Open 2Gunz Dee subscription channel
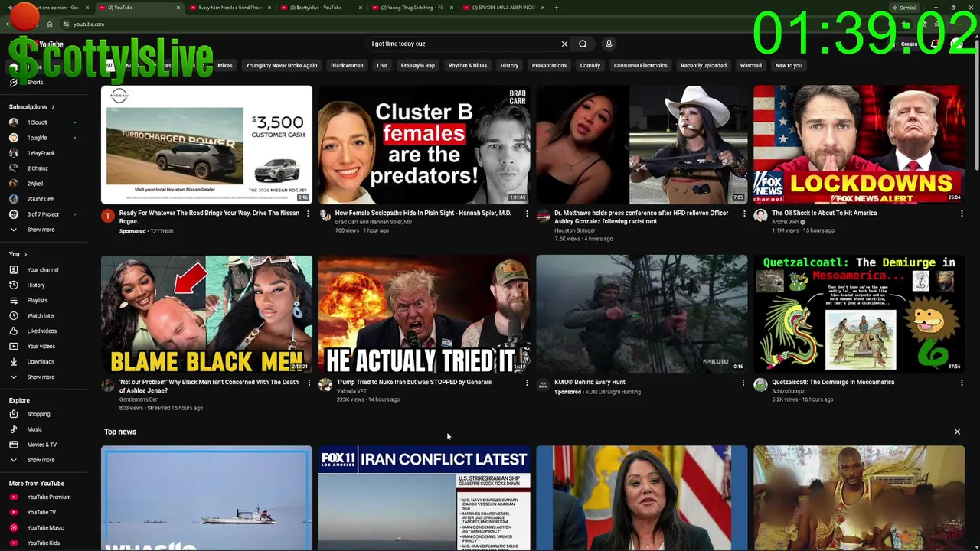Viewport: 980px width, 551px height. tap(40, 199)
